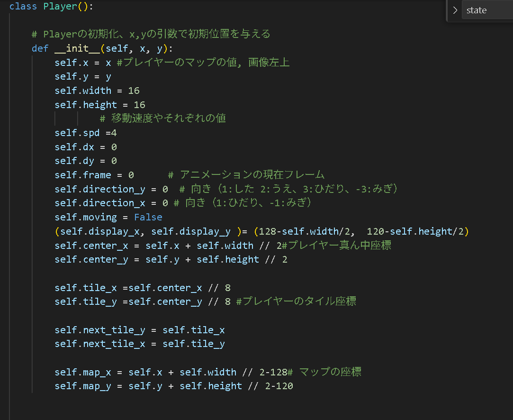Click the self.dx = 0 assignment
Screen dimensions: 513x420
tap(86, 147)
